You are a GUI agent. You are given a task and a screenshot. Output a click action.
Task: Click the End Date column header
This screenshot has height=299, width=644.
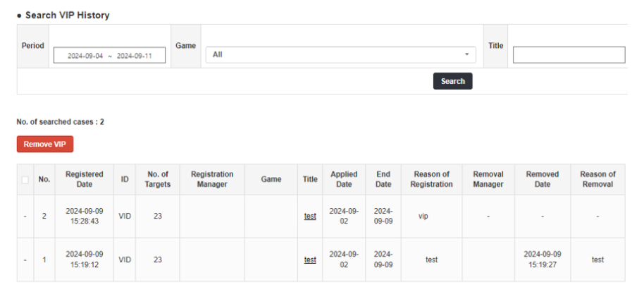coord(383,179)
